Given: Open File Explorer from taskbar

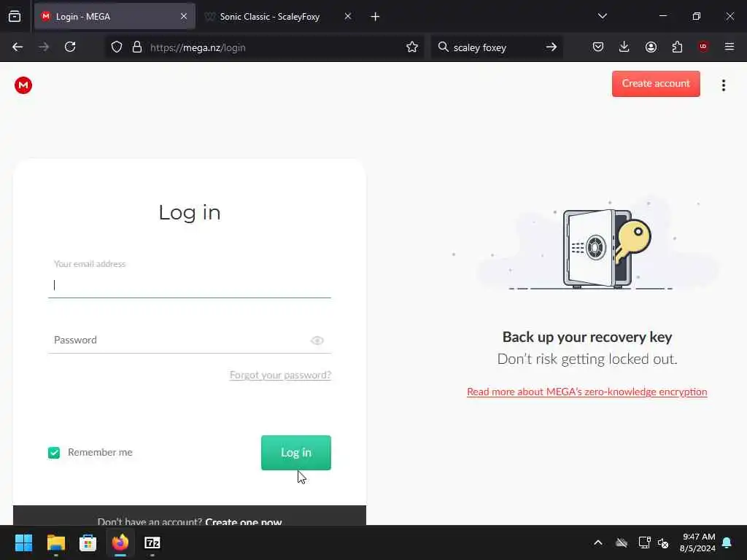Looking at the screenshot, I should coord(55,542).
